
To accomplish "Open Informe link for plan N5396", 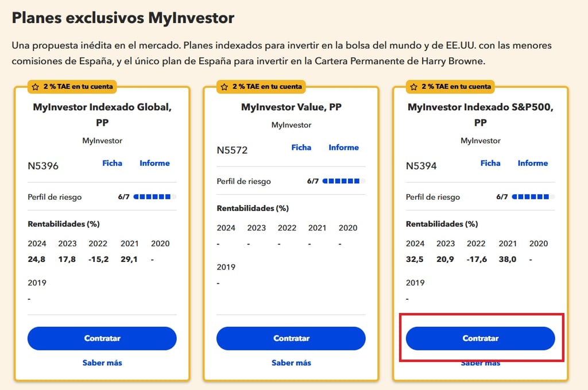I will 154,163.
